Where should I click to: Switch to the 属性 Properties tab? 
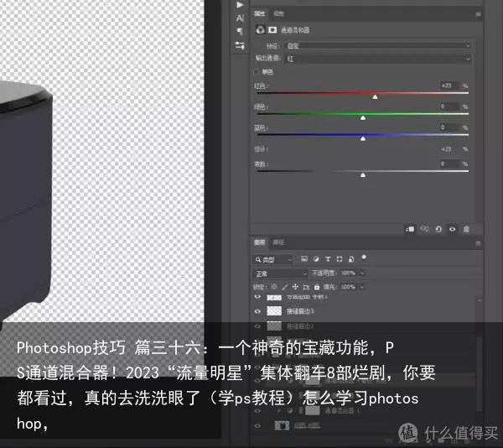[x=259, y=13]
